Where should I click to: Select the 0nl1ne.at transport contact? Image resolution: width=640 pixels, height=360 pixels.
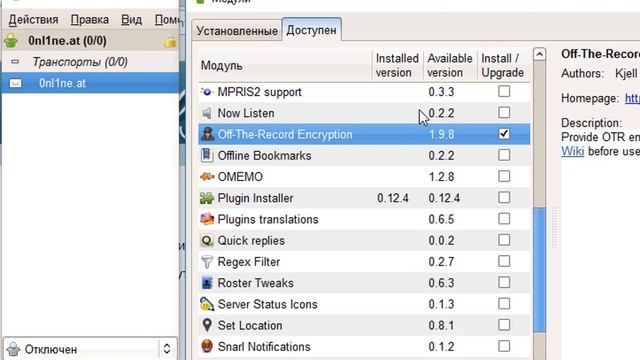pos(90,83)
